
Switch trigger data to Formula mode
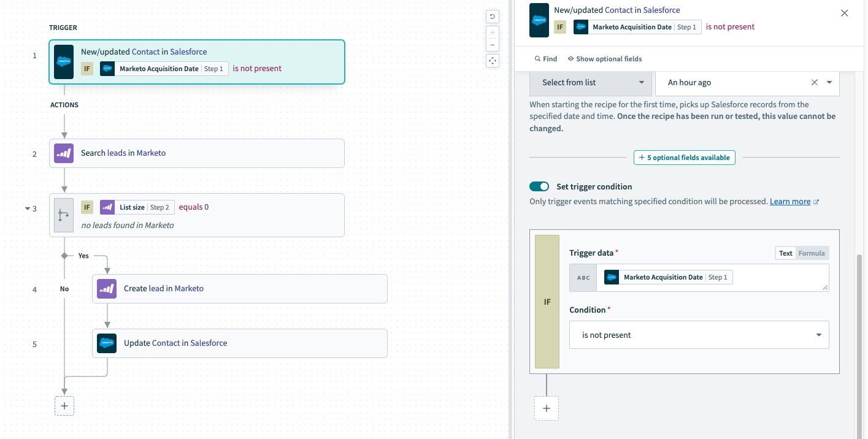pos(811,253)
